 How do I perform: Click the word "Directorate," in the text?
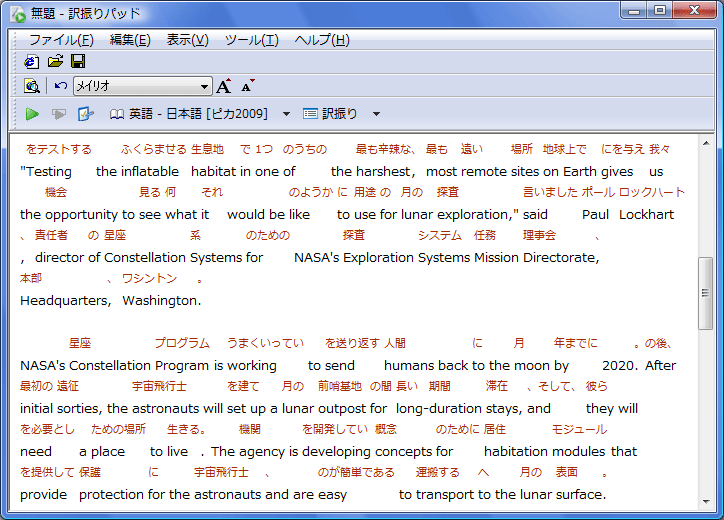(561, 258)
